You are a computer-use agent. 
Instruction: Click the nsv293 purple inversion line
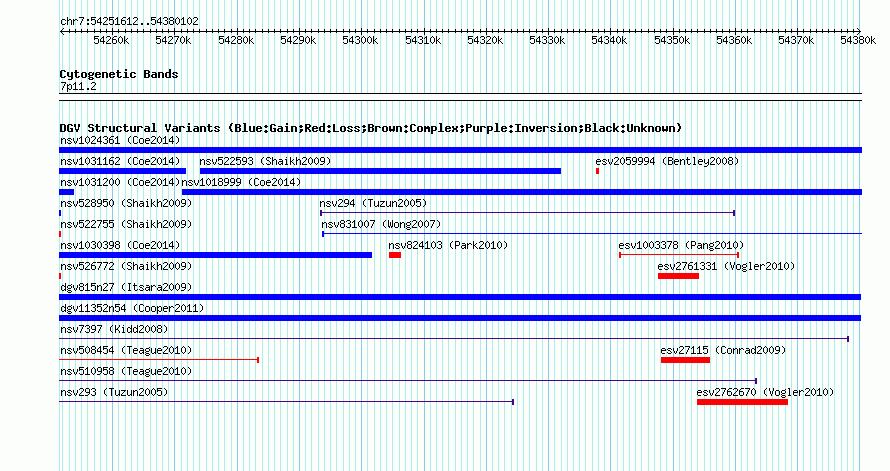287,402
